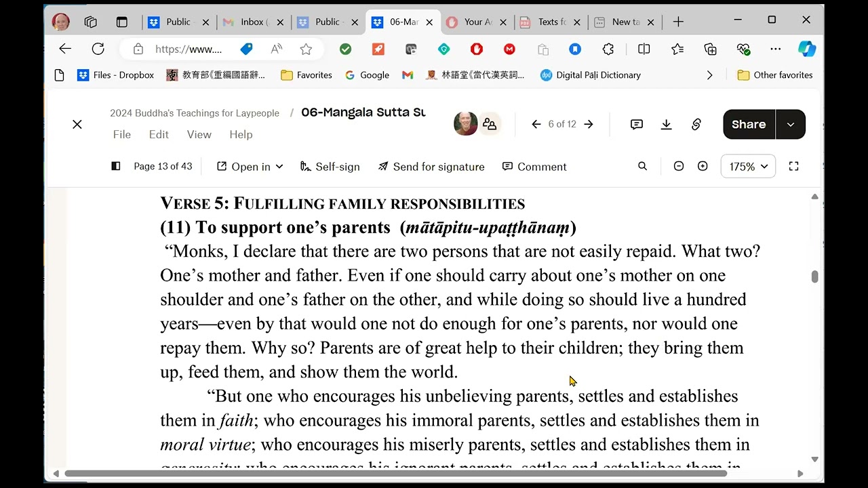Image resolution: width=868 pixels, height=488 pixels.
Task: Add a Comment from the toolbar
Action: tap(534, 167)
